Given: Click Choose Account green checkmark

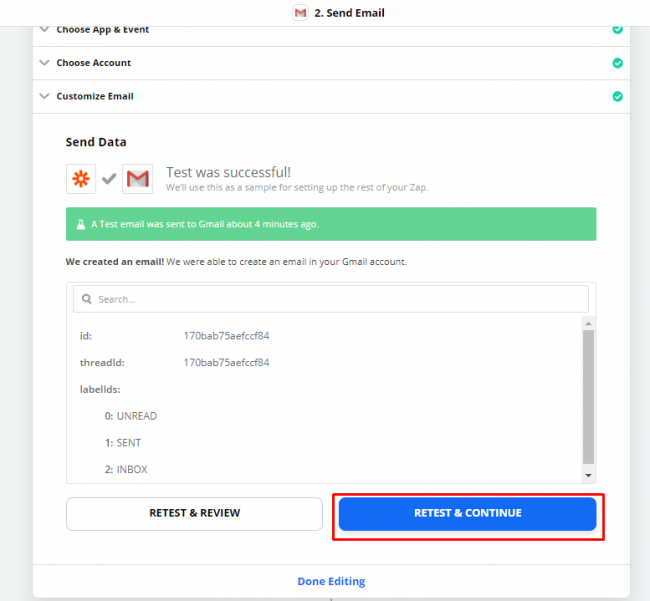Looking at the screenshot, I should pos(617,63).
